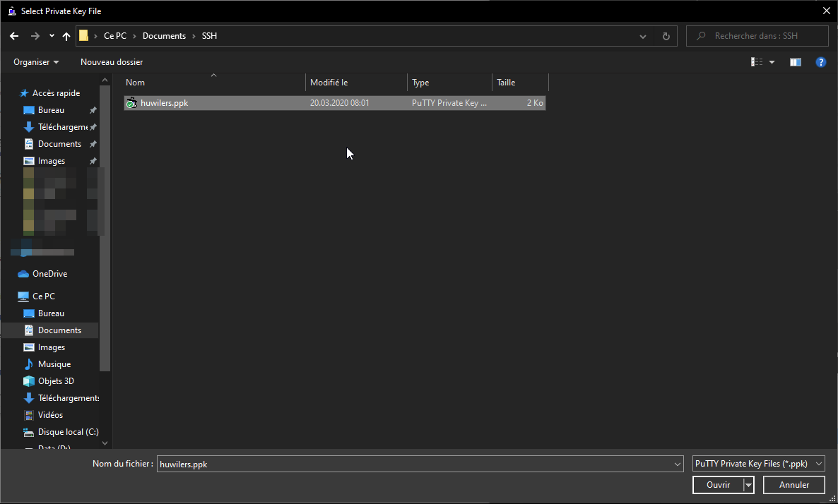Click the Refresh icon in address bar
Screen dimensions: 838x504
click(666, 36)
